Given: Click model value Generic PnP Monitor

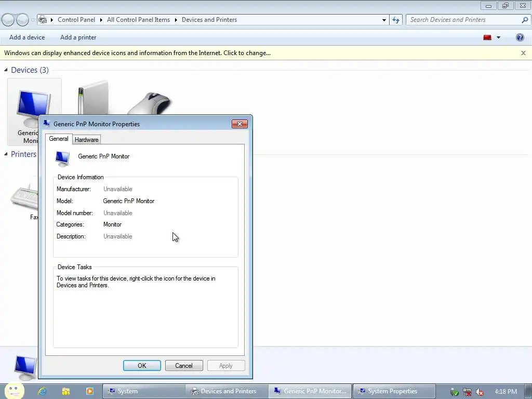Looking at the screenshot, I should (x=129, y=201).
